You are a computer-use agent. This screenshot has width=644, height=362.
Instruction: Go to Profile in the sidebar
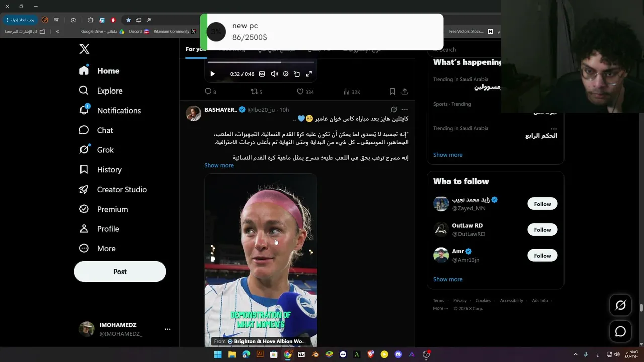[x=100, y=229]
